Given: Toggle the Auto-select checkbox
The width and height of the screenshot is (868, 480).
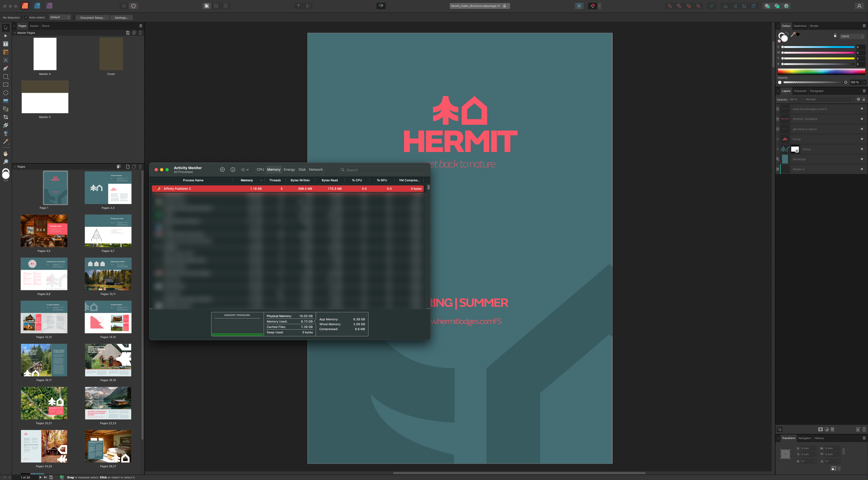Looking at the screenshot, I should [x=26, y=17].
